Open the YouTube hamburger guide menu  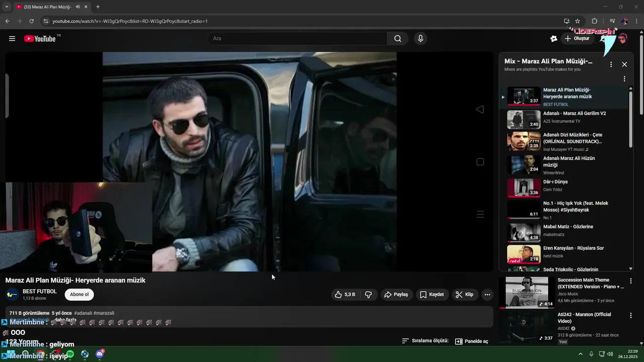pos(12,39)
